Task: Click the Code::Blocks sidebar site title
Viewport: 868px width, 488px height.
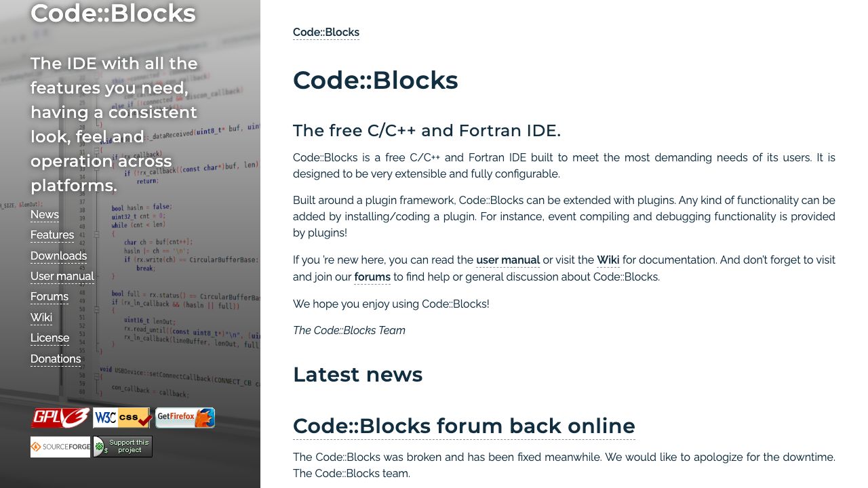Action: pos(113,14)
